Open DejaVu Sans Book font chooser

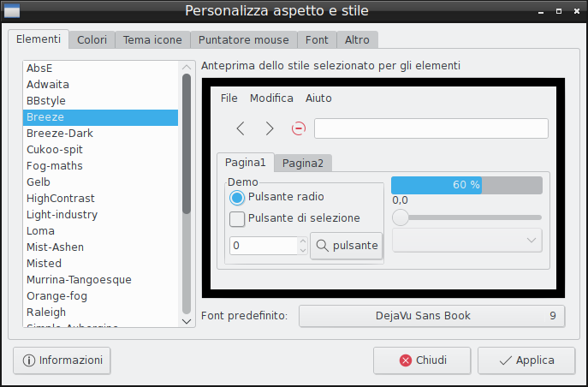point(431,316)
